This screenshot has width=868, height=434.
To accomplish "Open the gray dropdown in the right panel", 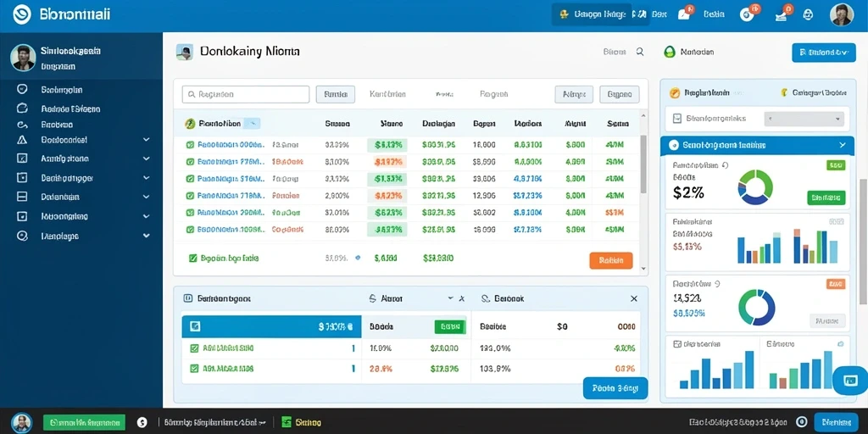I will tap(804, 119).
